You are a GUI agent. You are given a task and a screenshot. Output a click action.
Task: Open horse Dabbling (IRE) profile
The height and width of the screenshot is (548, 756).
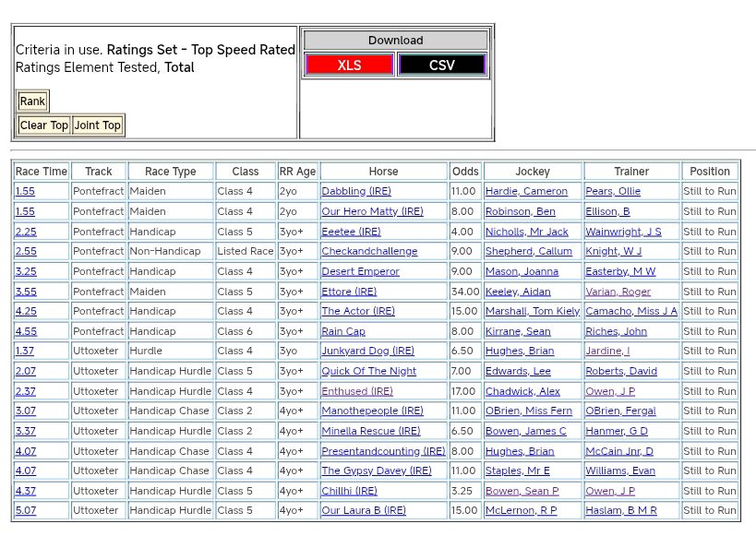pos(355,192)
